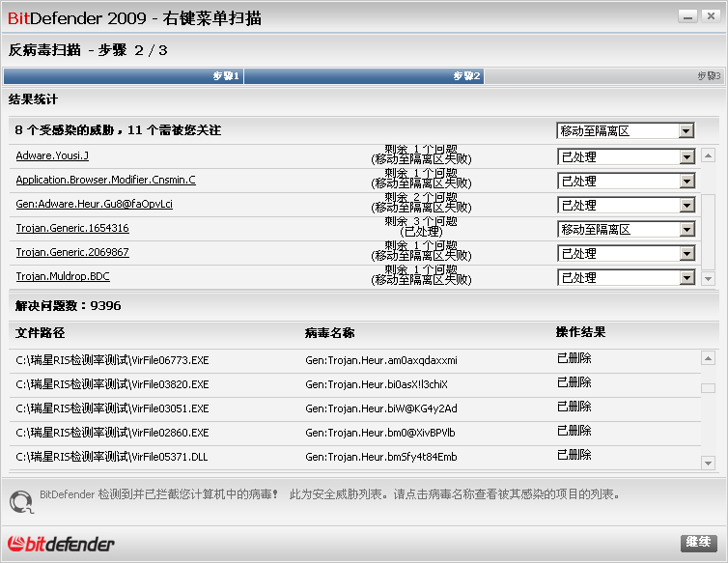728x563 pixels.
Task: Click the 操作结果 column header
Action: [581, 332]
